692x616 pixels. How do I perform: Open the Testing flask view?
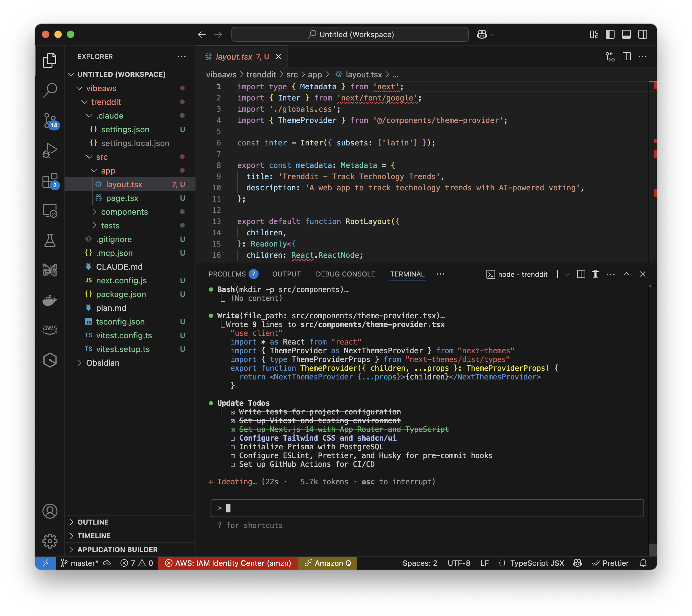click(x=50, y=240)
